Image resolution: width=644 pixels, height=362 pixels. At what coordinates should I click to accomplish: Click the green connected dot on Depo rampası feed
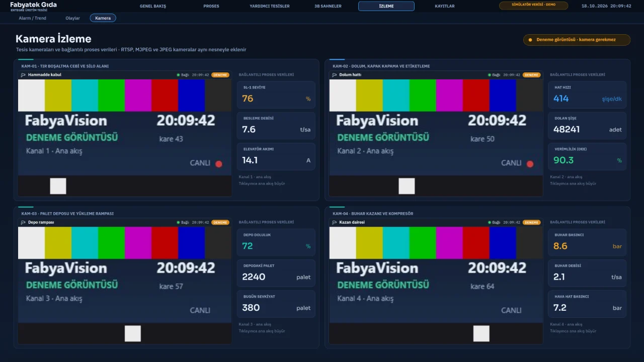178,222
